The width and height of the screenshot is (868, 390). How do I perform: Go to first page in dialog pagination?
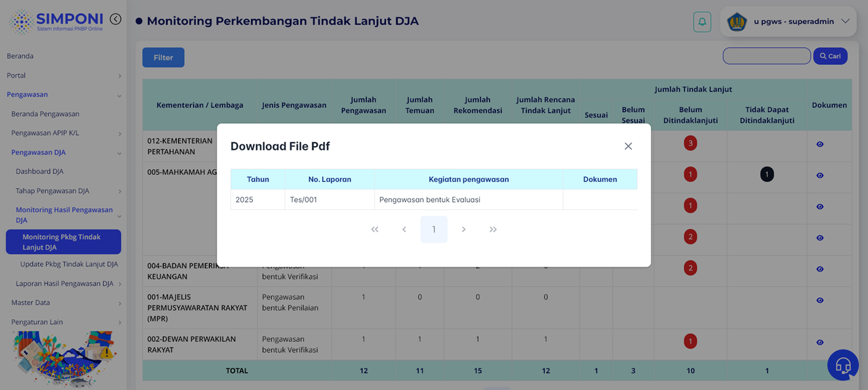pos(375,229)
